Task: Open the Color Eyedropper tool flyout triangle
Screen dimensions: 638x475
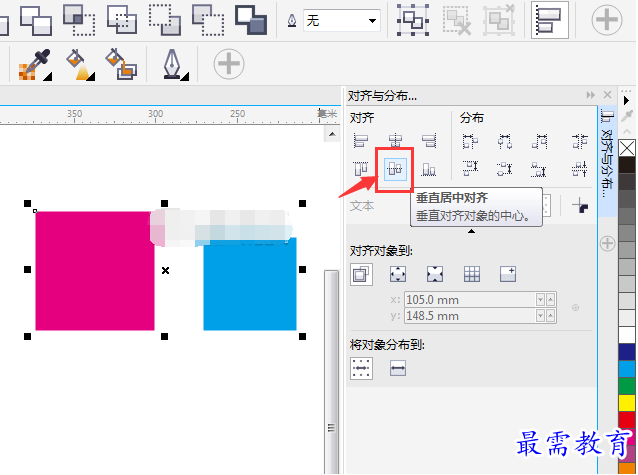Action: point(48,77)
